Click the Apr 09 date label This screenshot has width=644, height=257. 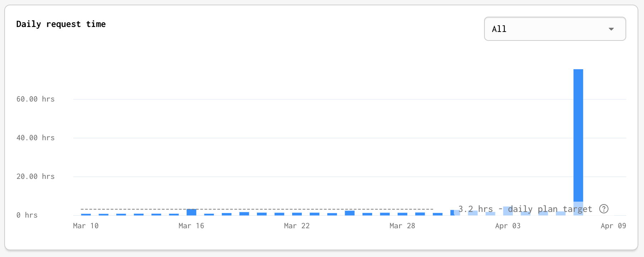tap(613, 226)
